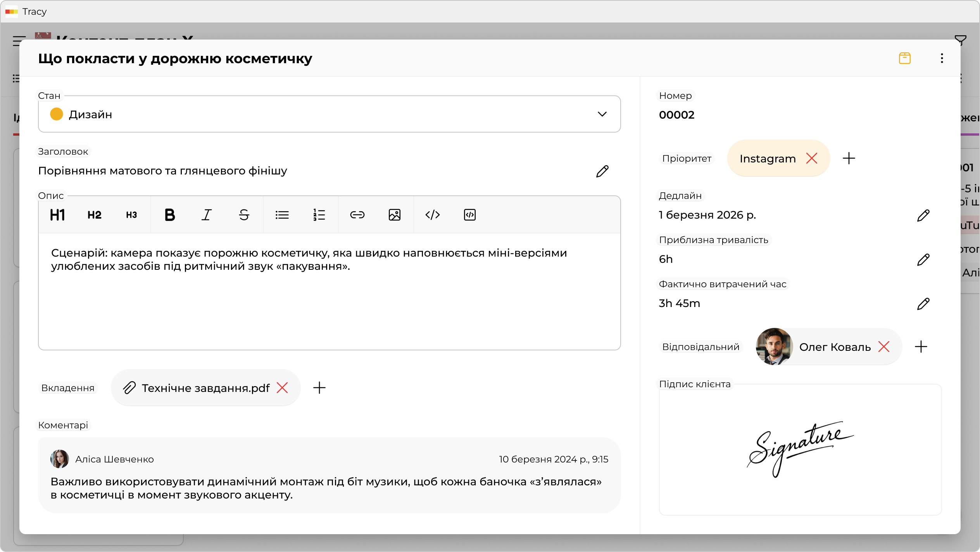This screenshot has width=980, height=552.
Task: Remove the Instagram tag
Action: click(812, 158)
